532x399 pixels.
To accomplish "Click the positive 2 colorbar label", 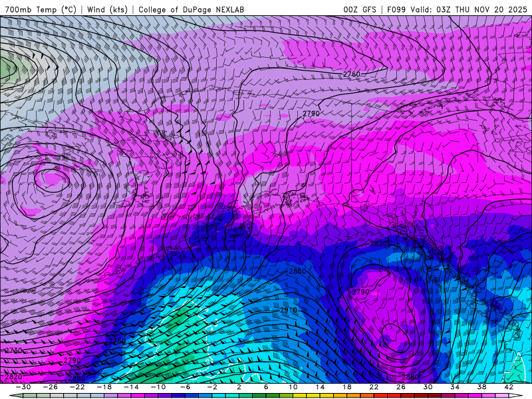I will pyautogui.click(x=239, y=387).
